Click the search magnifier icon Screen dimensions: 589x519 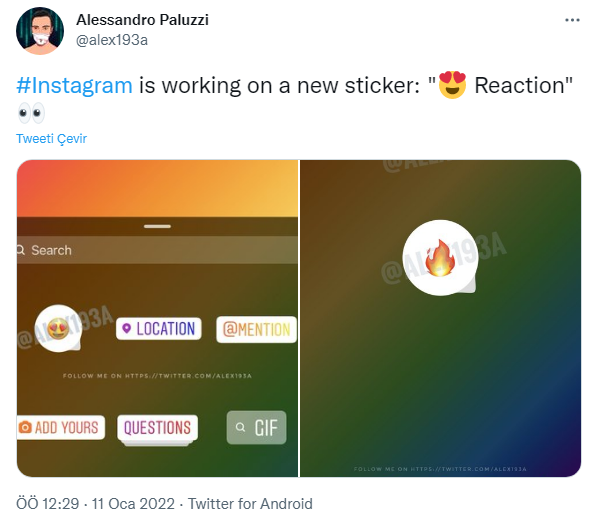(x=21, y=250)
